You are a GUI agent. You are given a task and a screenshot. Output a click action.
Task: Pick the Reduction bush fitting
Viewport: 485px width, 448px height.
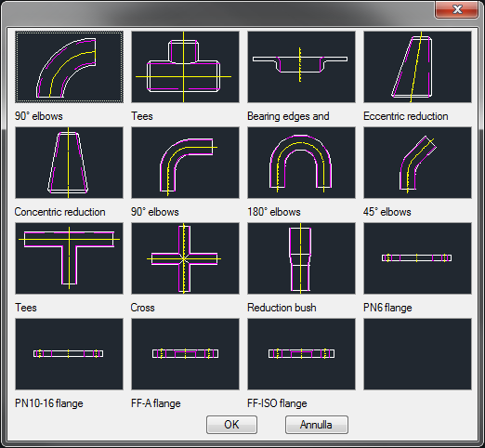[301, 258]
